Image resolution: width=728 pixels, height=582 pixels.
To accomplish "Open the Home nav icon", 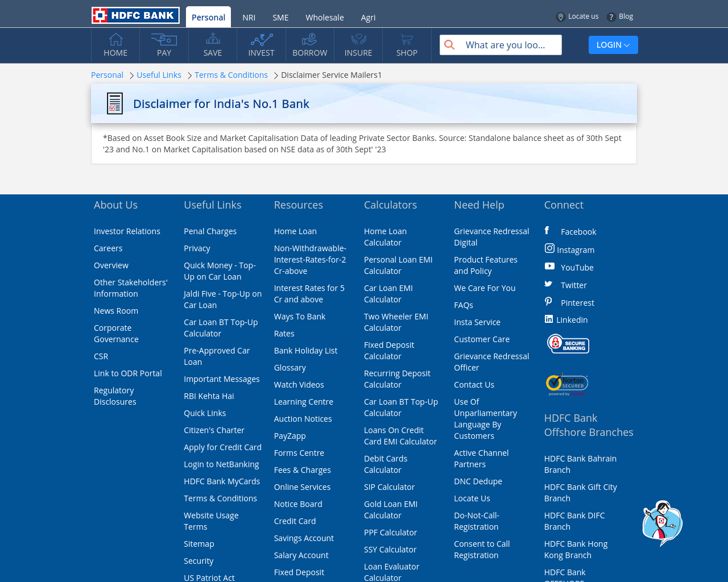I will [115, 39].
